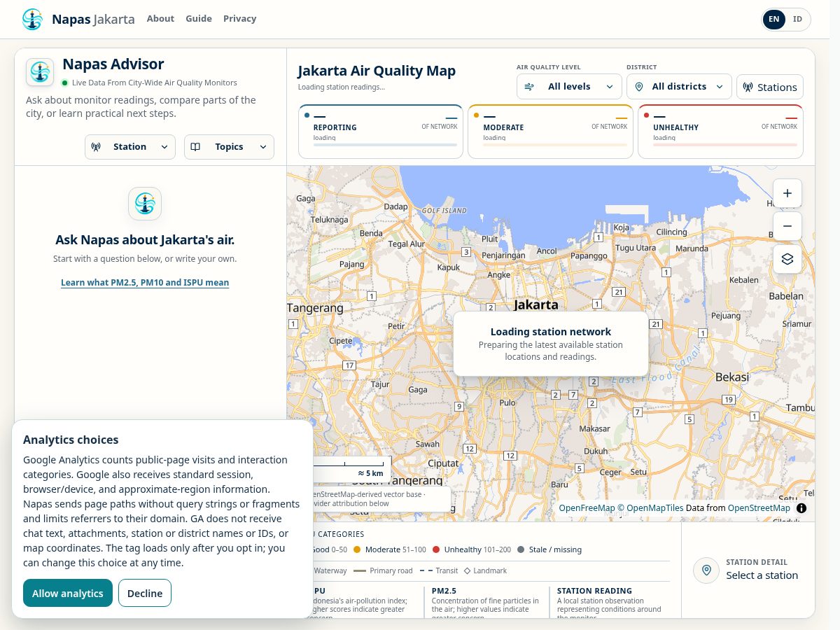Open the map layers control
The image size is (840, 630).
point(787,259)
